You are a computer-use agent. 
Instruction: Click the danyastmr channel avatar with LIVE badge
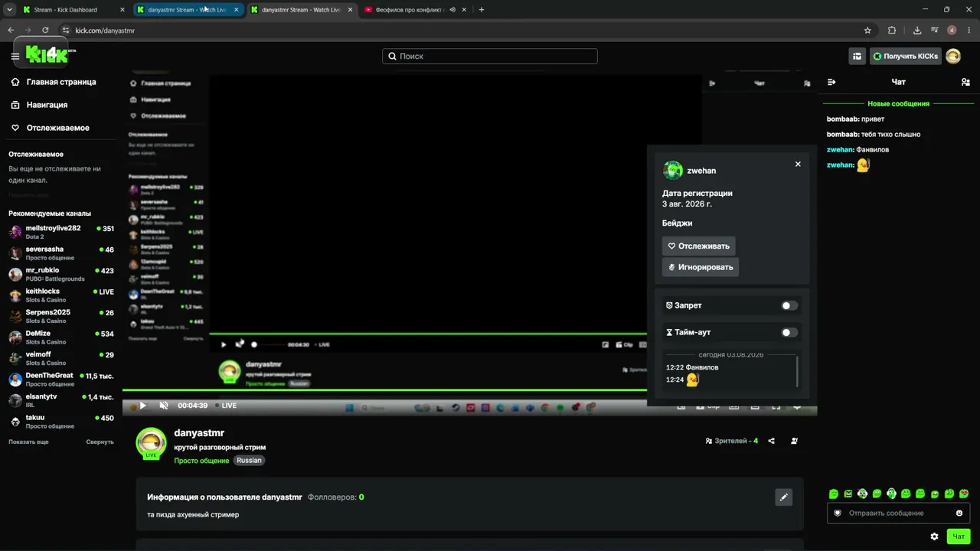151,443
